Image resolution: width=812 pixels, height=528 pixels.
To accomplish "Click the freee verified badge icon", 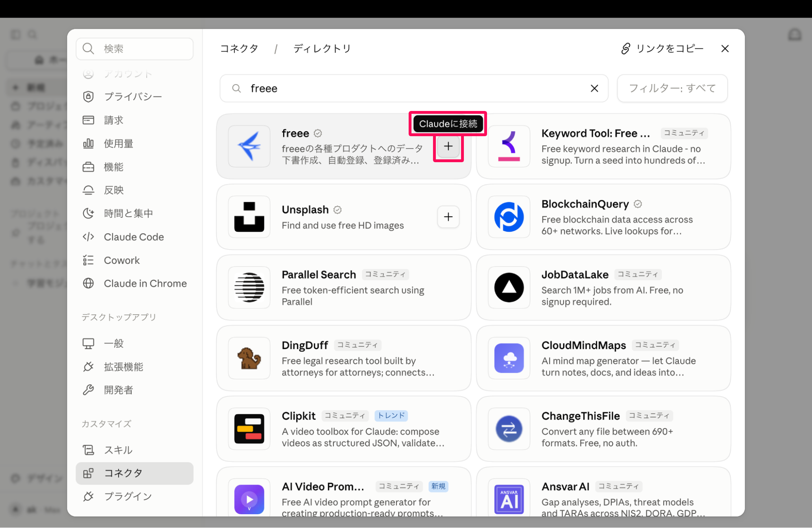I will [x=318, y=133].
